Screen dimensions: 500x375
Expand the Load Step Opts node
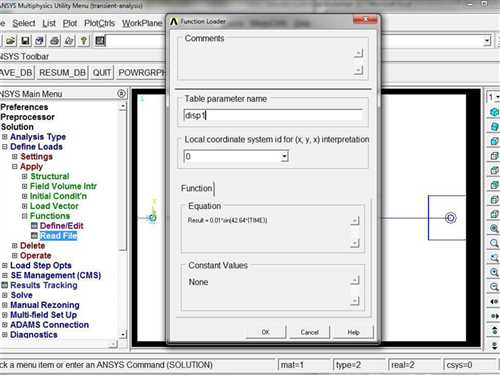[5, 266]
